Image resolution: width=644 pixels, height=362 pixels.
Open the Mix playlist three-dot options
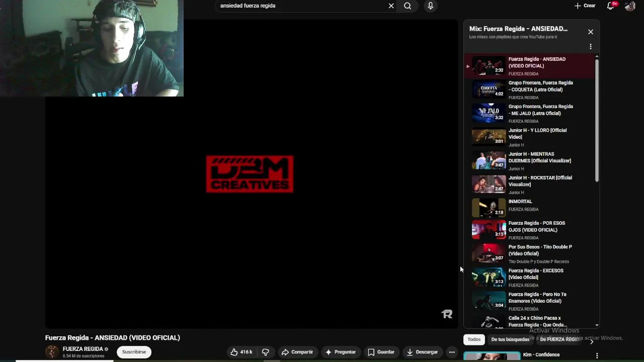591,46
